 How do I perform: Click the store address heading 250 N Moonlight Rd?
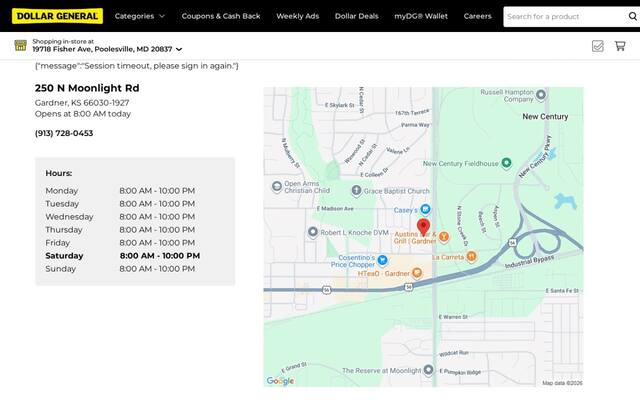[87, 88]
